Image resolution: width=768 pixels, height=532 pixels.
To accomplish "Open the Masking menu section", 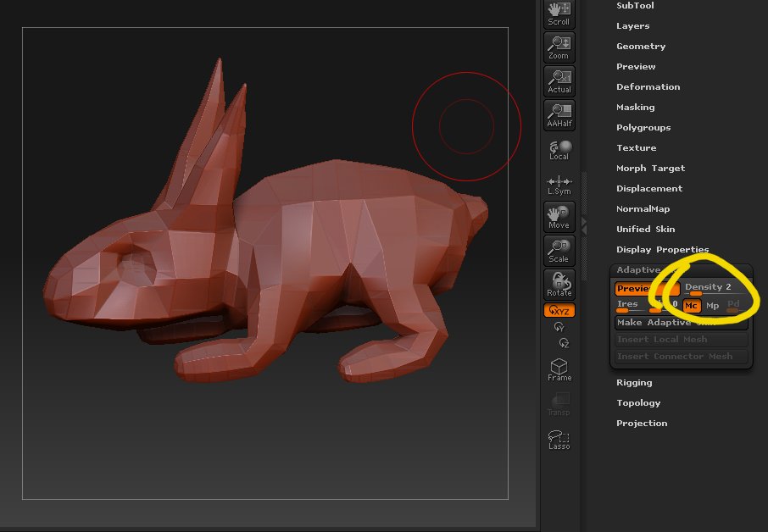I will pos(635,108).
